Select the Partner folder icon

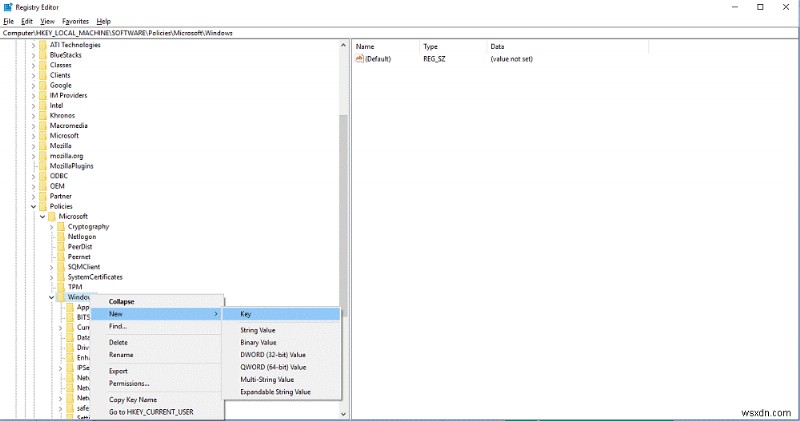pyautogui.click(x=43, y=196)
